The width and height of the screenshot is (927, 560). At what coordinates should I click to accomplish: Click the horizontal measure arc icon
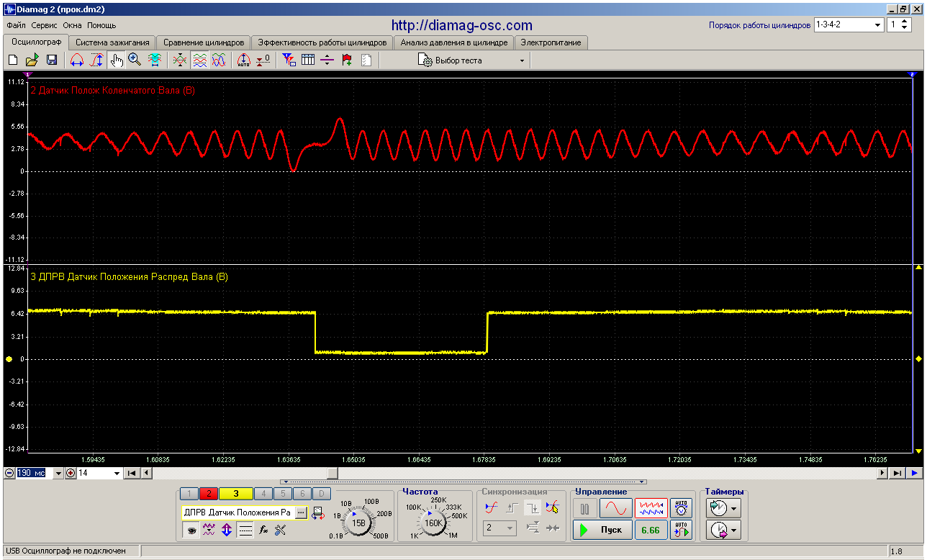77,60
